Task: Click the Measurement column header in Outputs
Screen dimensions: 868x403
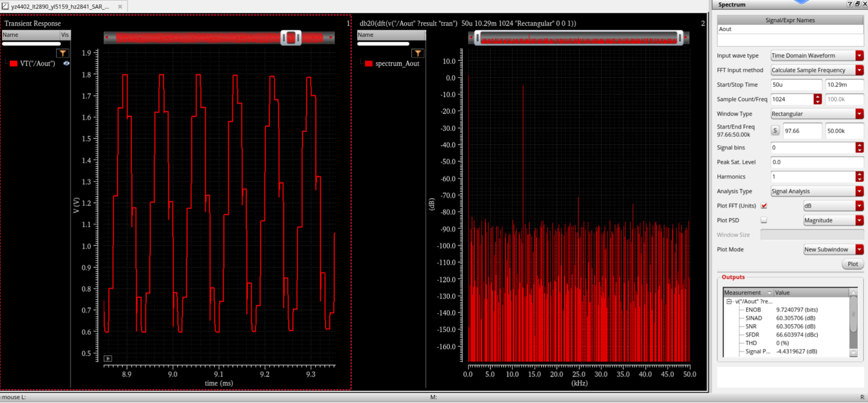Action: point(743,293)
